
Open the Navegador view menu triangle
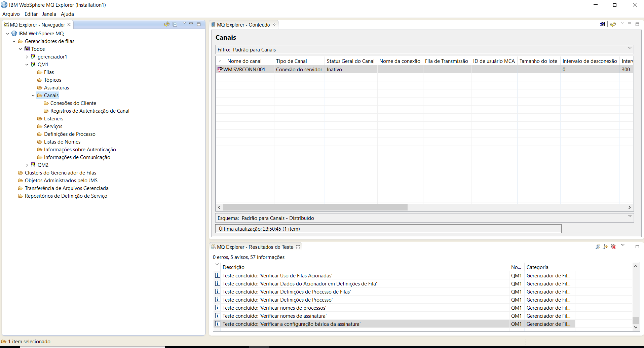[184, 23]
